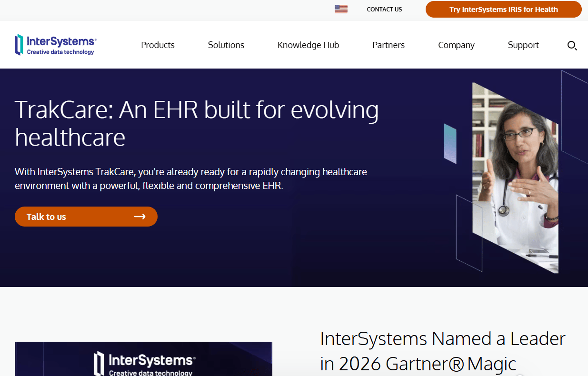Click the TrakCare EHR hero heading
Screen dimensions: 588x376
(x=197, y=123)
